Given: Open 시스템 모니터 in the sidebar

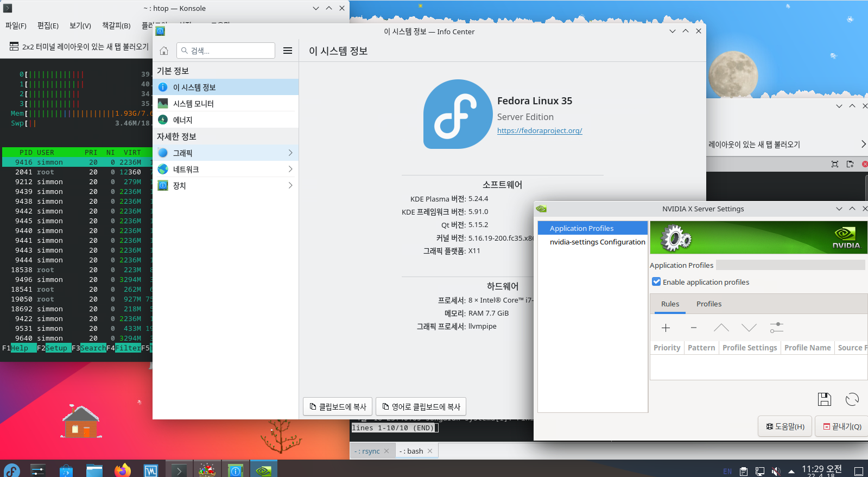Looking at the screenshot, I should (225, 103).
